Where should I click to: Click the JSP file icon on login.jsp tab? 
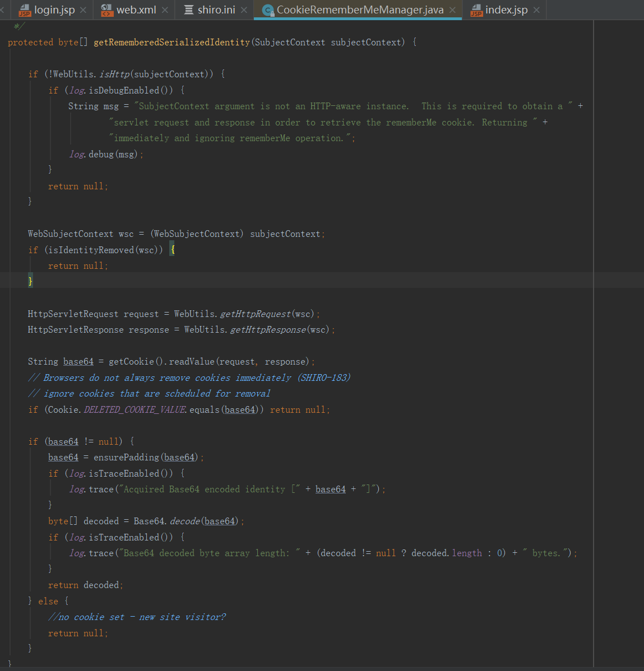pyautogui.click(x=25, y=10)
